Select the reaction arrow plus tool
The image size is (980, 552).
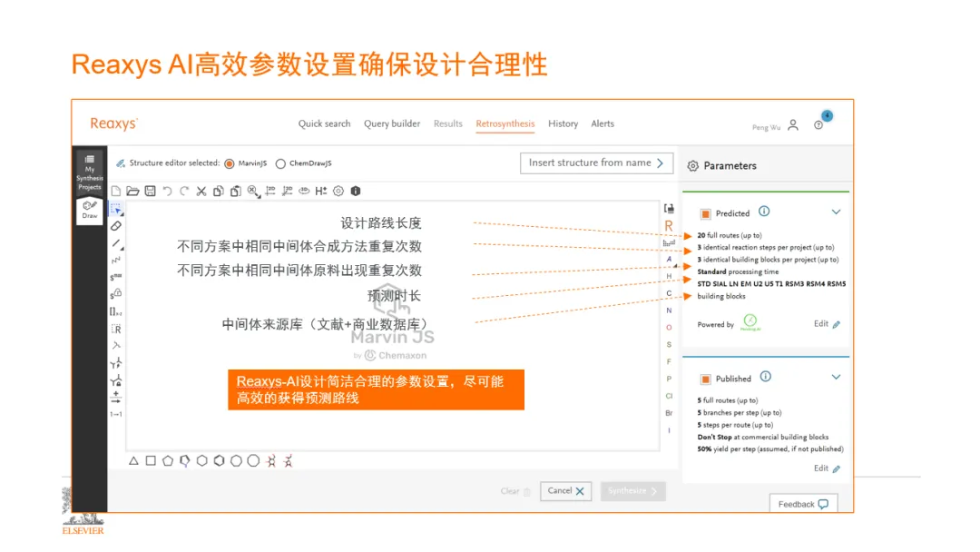[116, 397]
